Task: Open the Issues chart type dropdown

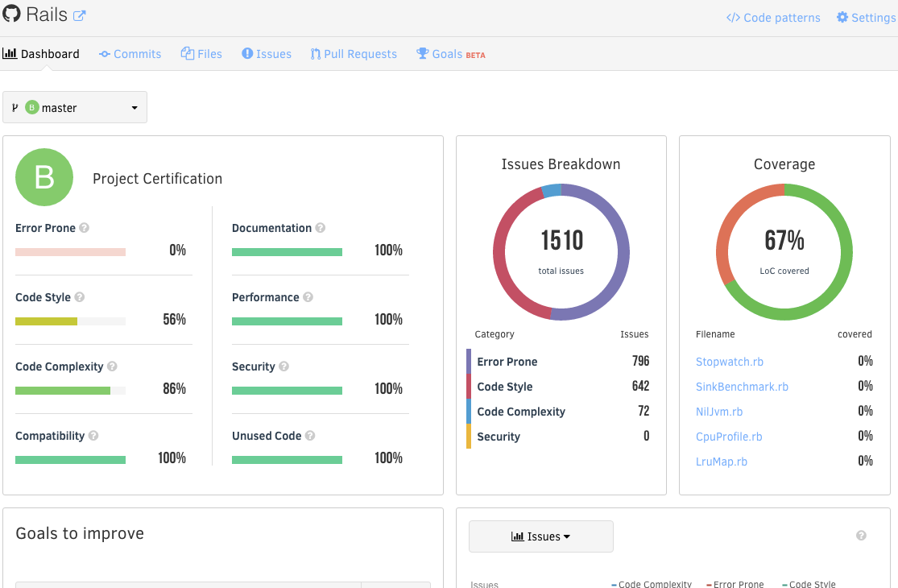Action: [x=541, y=536]
